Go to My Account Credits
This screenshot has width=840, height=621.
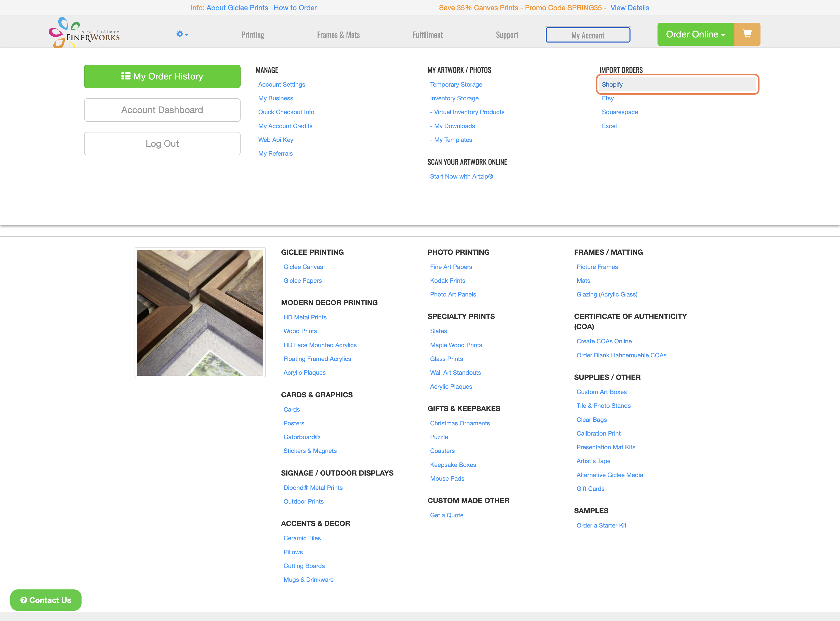[x=285, y=126]
